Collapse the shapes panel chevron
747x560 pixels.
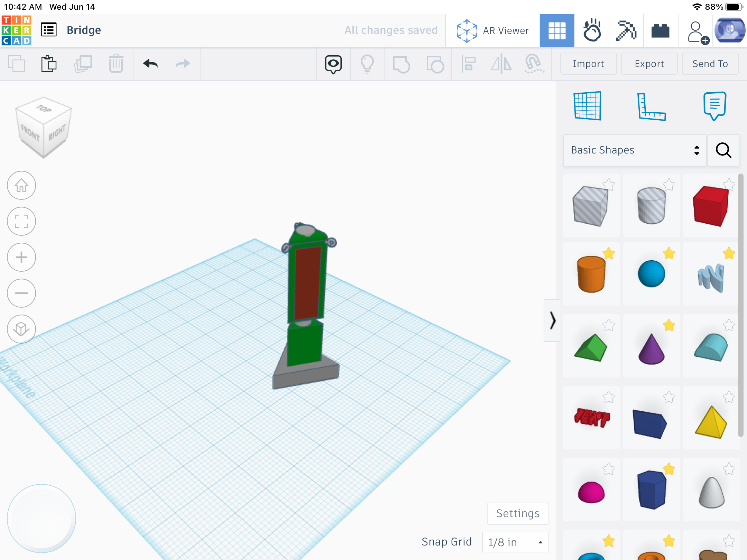click(552, 320)
